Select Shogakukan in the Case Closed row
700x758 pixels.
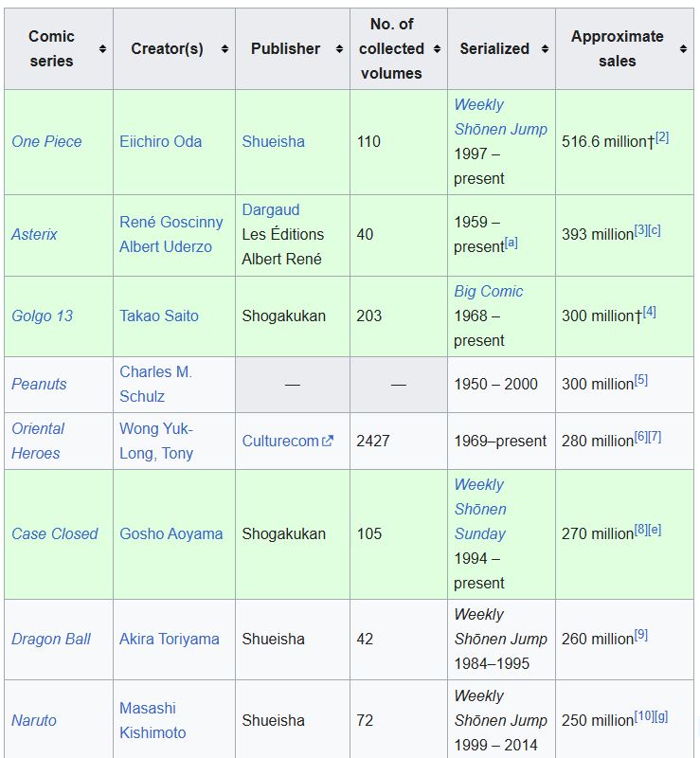coord(284,533)
